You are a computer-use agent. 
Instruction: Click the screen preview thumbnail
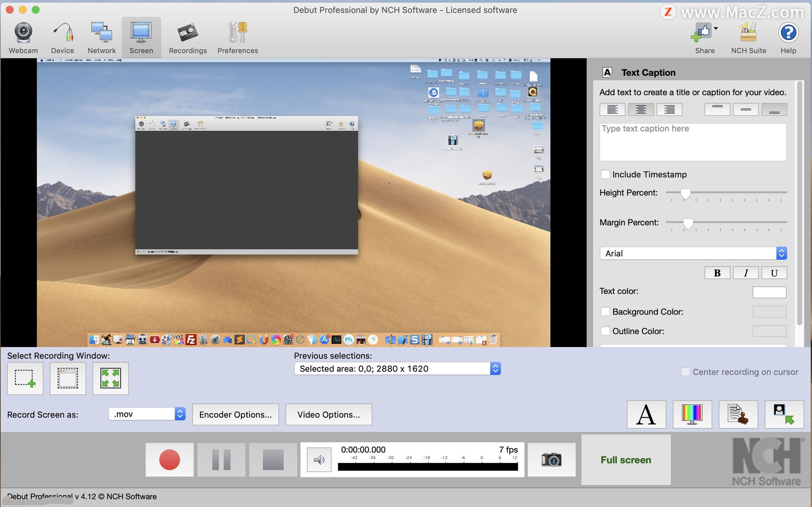coord(294,203)
